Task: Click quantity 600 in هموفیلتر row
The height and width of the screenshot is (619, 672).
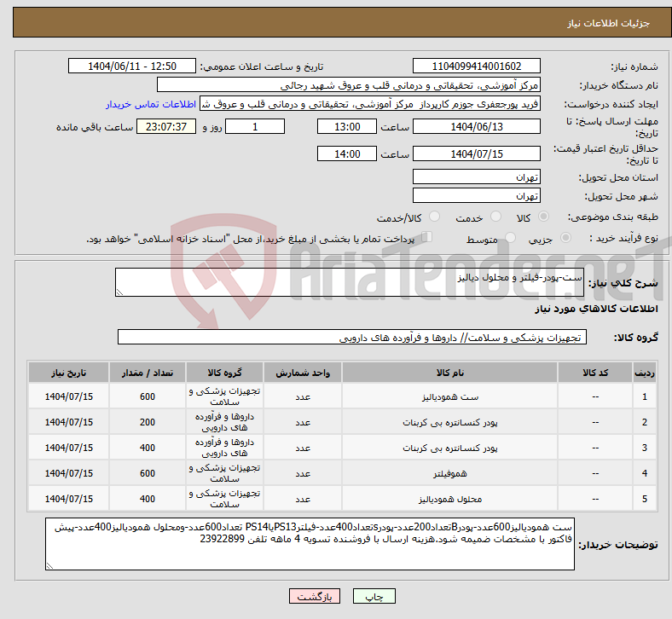Action: pos(147,473)
